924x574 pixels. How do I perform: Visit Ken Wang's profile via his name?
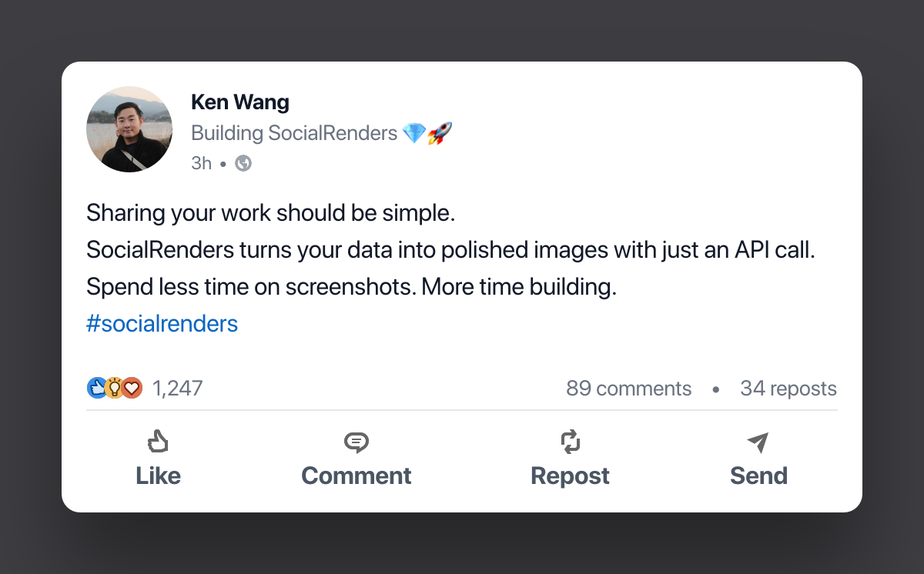tap(240, 102)
